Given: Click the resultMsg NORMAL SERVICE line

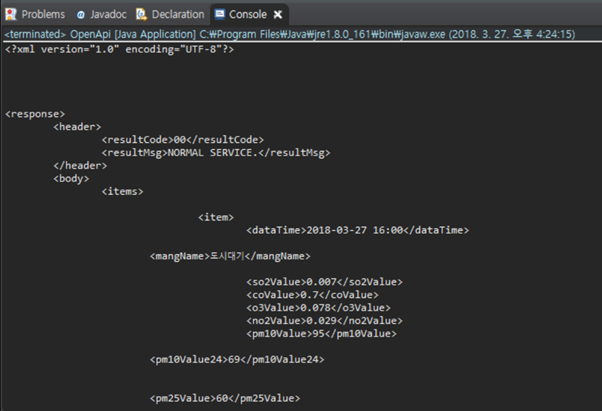Looking at the screenshot, I should (216, 153).
